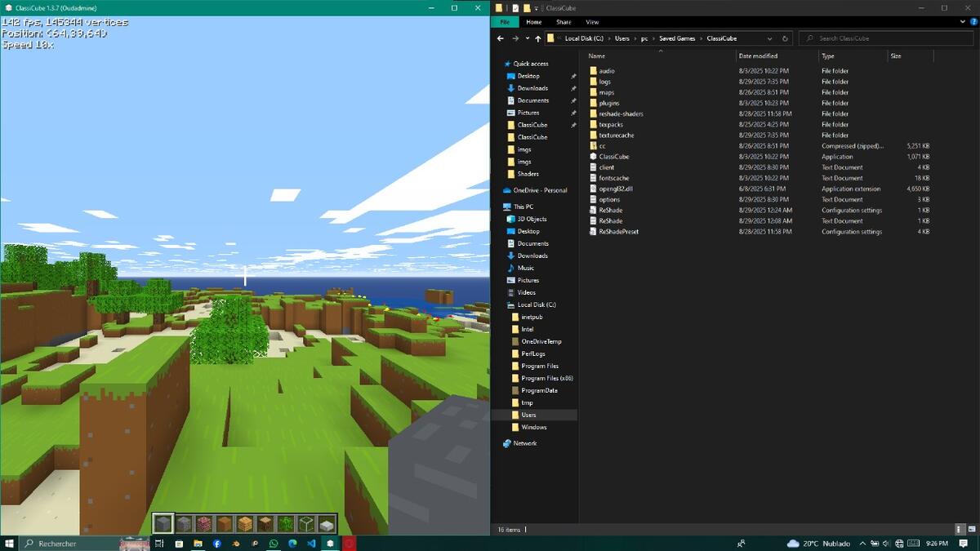Open the Share ribbon tab
The image size is (980, 551).
[x=563, y=22]
